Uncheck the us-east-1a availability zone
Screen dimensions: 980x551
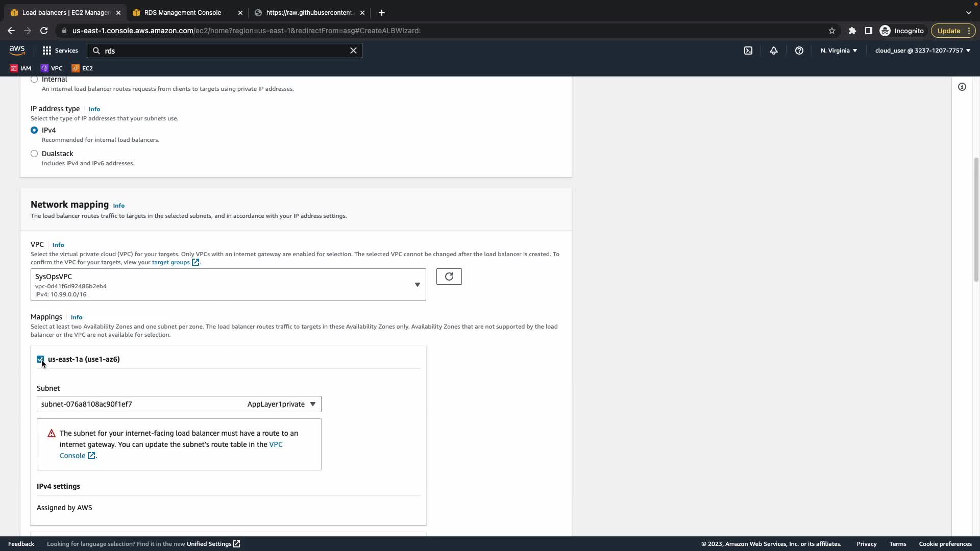click(x=40, y=359)
